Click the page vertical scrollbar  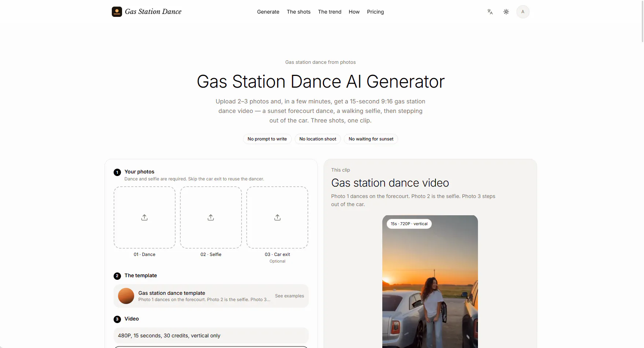point(642,21)
